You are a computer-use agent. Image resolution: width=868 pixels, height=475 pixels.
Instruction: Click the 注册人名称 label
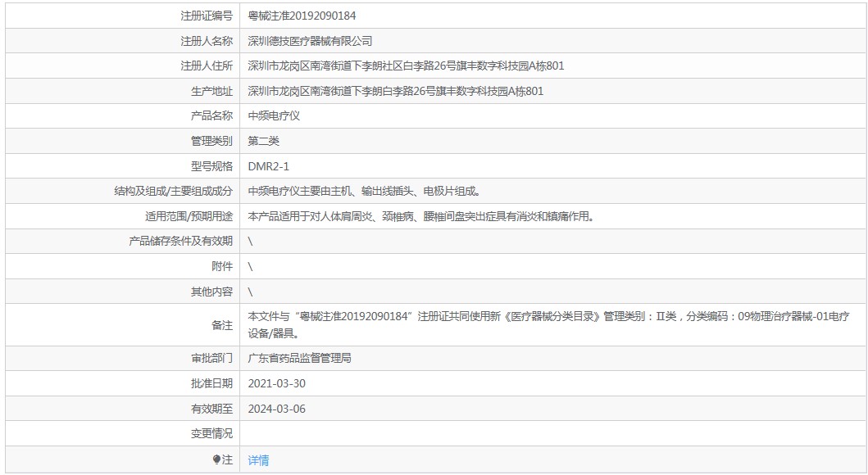click(207, 41)
